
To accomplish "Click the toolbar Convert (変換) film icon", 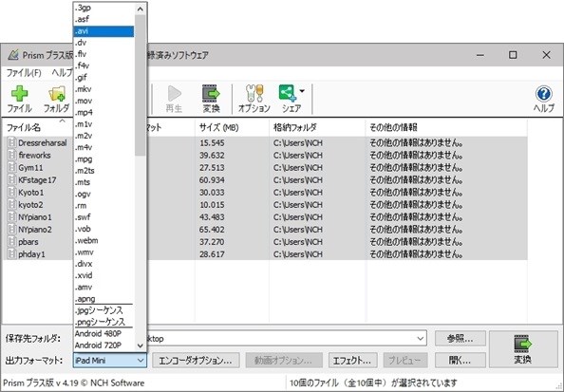I will pyautogui.click(x=211, y=94).
